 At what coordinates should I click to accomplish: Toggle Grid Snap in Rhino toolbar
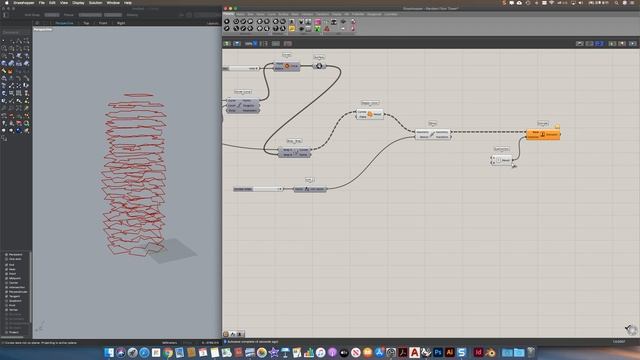point(32,15)
